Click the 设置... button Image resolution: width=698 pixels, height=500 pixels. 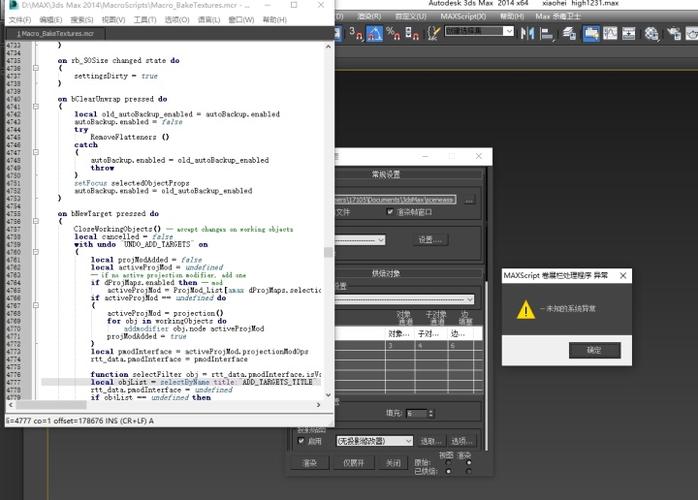click(x=431, y=240)
